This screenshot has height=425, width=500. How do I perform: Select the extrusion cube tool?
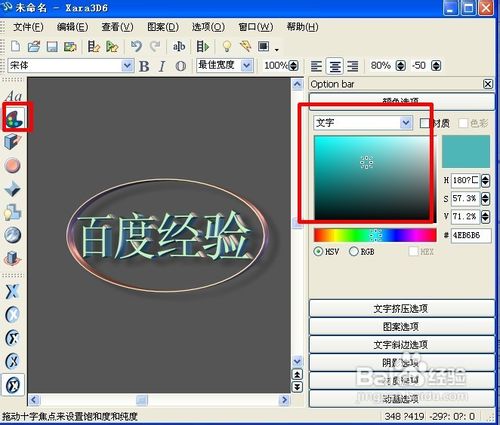[13, 141]
